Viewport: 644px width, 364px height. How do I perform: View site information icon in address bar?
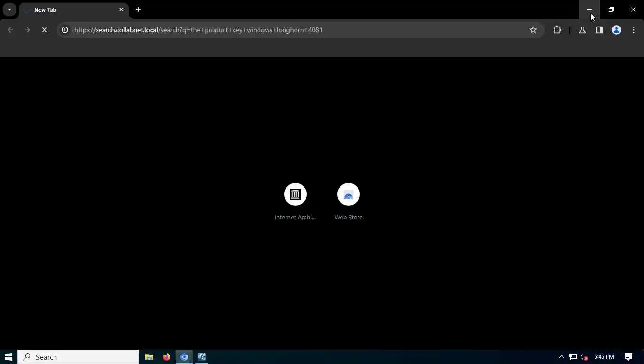click(65, 30)
